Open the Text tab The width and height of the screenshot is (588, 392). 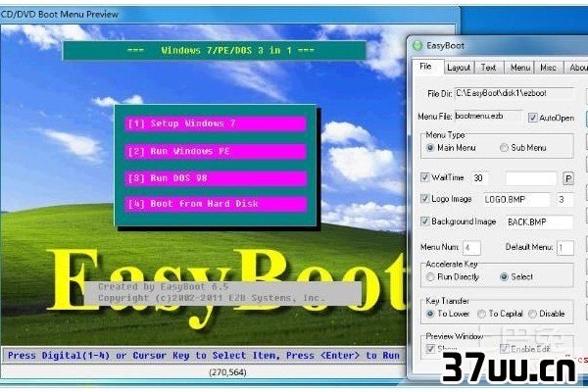pyautogui.click(x=488, y=68)
